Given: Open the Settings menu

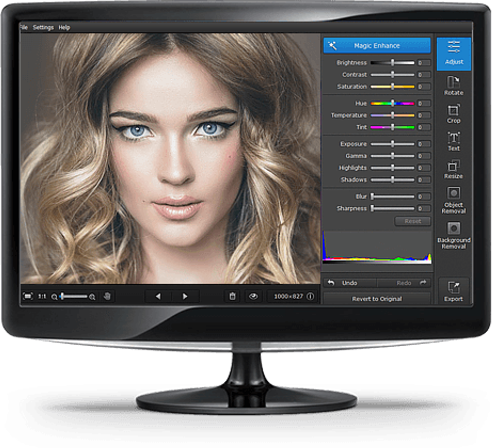Looking at the screenshot, I should tap(43, 28).
